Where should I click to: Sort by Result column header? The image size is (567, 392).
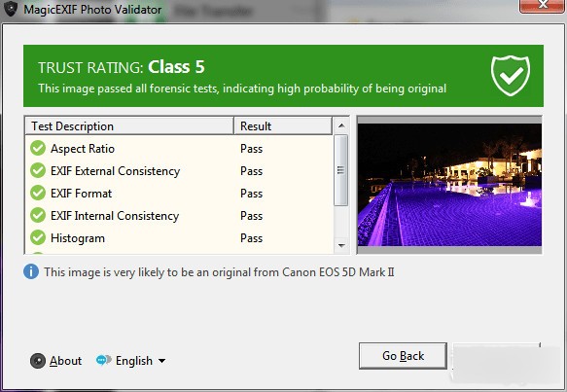(x=283, y=125)
